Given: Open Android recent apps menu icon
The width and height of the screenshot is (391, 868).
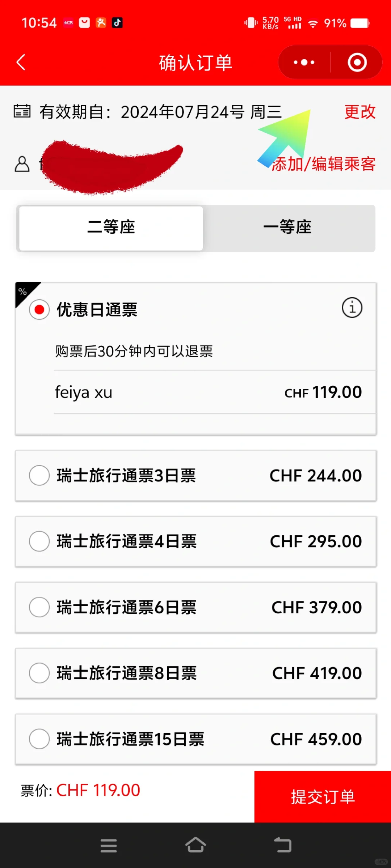Looking at the screenshot, I should coord(109,846).
